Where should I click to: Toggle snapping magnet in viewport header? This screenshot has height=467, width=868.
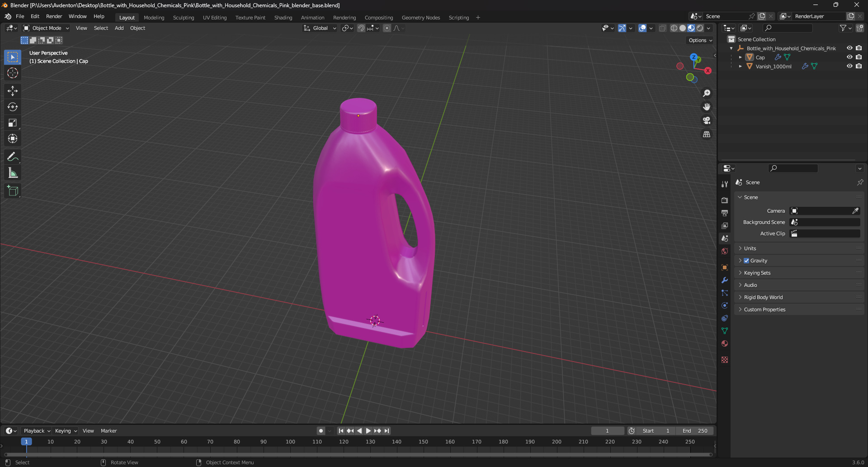(x=361, y=28)
